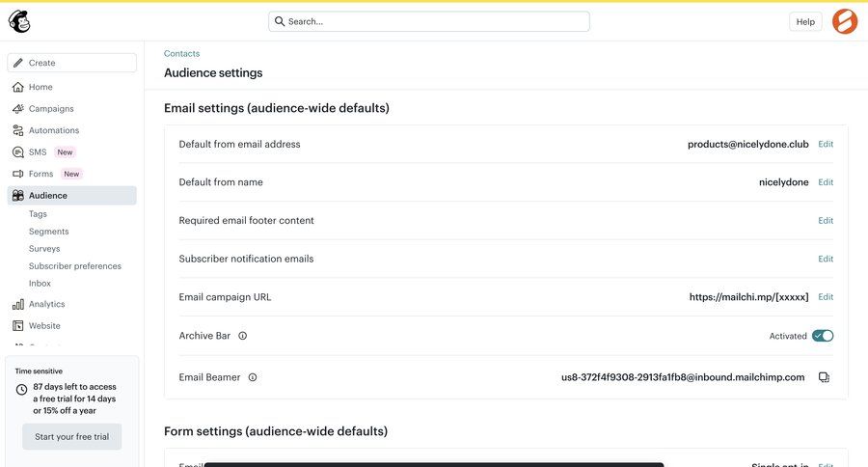868x467 pixels.
Task: Click the Form settings section heading
Action: coord(276,431)
